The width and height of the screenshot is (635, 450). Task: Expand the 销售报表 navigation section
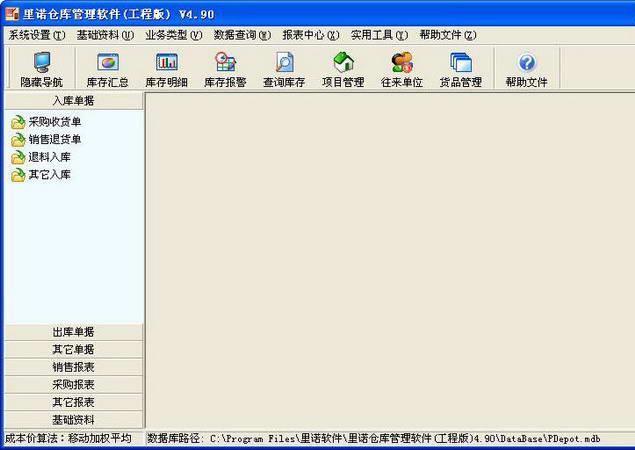(74, 367)
